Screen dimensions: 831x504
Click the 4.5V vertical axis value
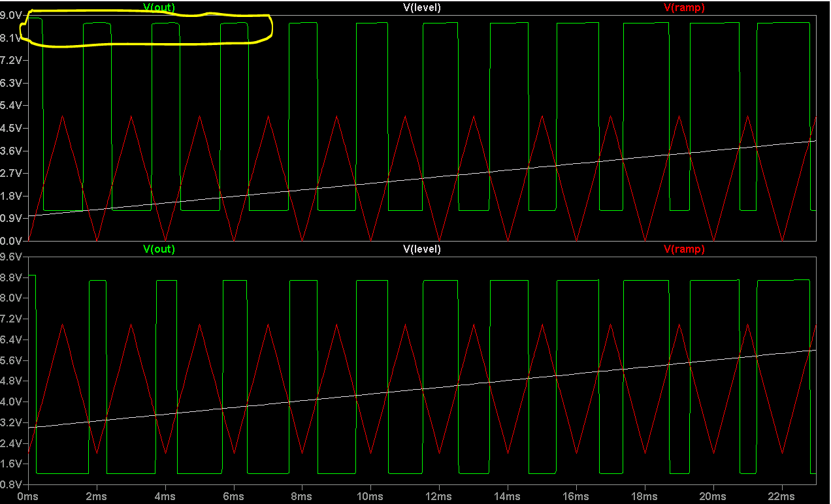(x=11, y=128)
